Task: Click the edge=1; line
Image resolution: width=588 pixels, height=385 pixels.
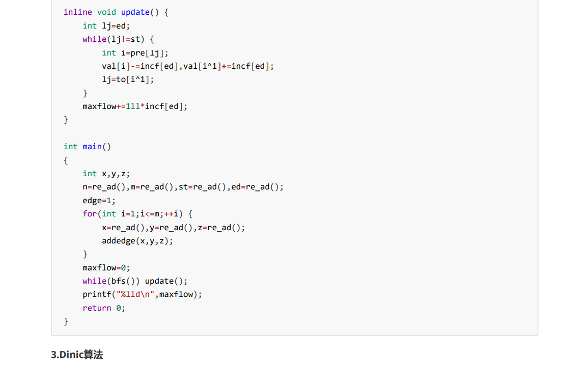Action: (99, 201)
